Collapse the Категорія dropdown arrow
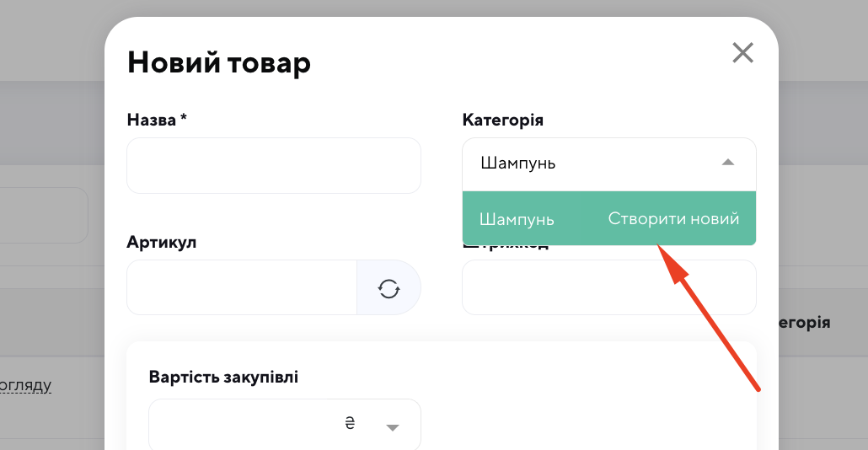 coord(729,163)
